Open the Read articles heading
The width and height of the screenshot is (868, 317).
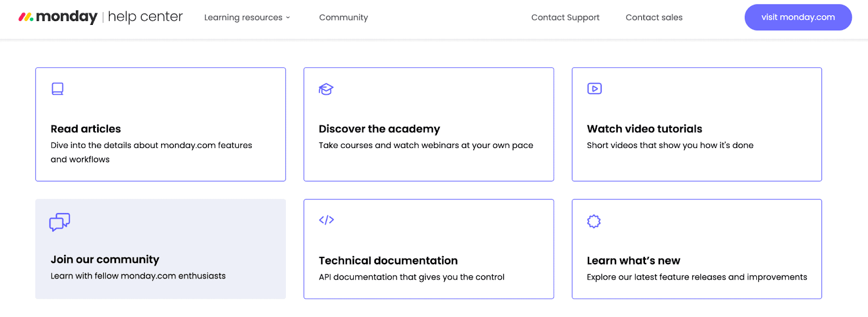click(86, 129)
